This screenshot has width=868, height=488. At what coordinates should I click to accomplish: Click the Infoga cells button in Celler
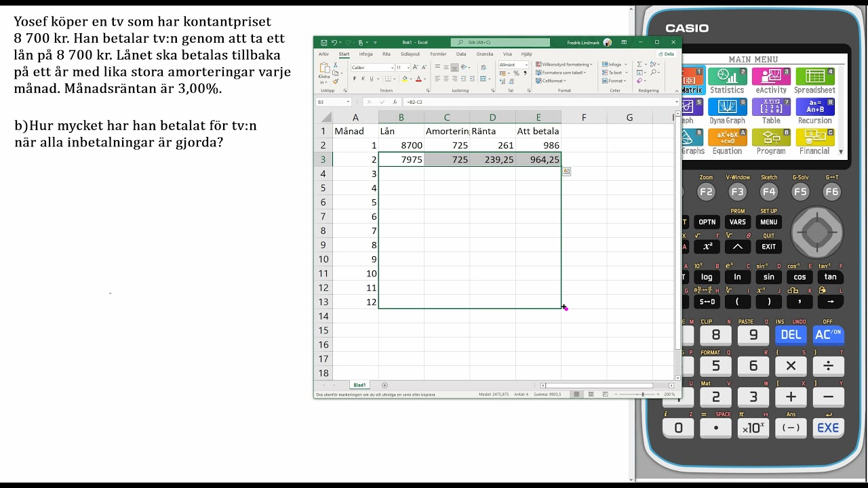614,64
